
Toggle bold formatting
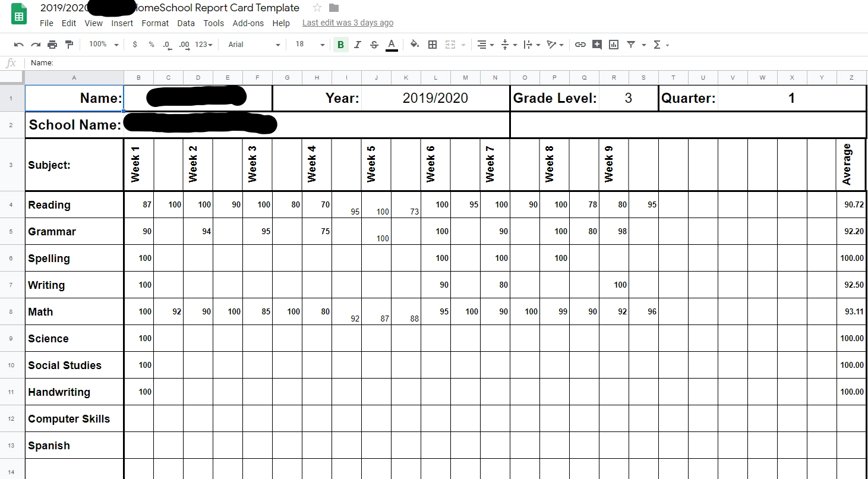[340, 44]
